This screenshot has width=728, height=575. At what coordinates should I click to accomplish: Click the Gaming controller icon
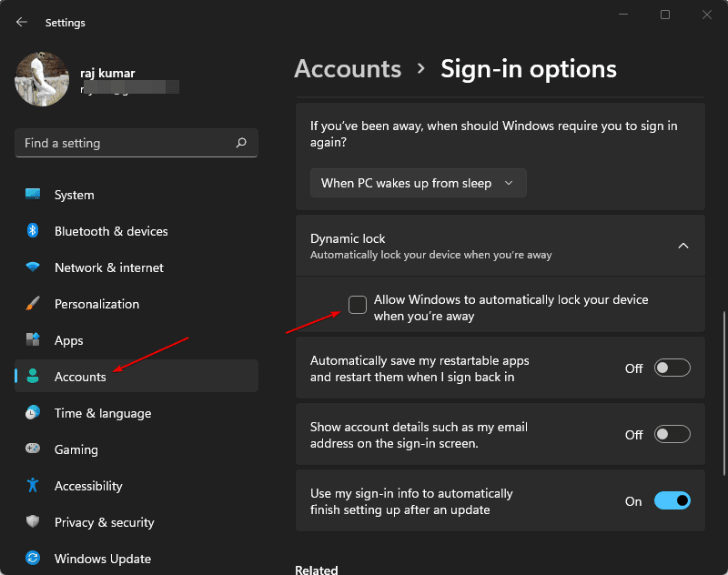pos(33,449)
